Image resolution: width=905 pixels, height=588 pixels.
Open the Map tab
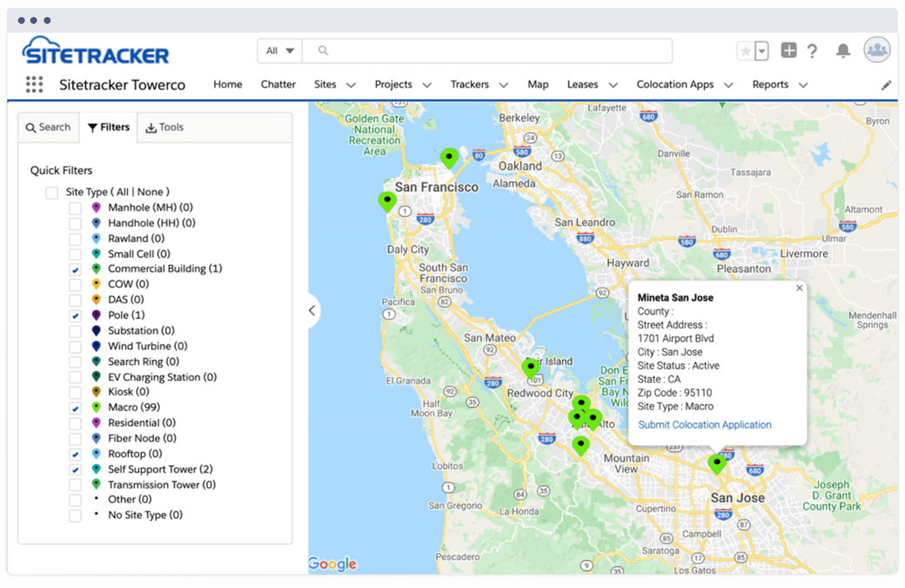538,84
